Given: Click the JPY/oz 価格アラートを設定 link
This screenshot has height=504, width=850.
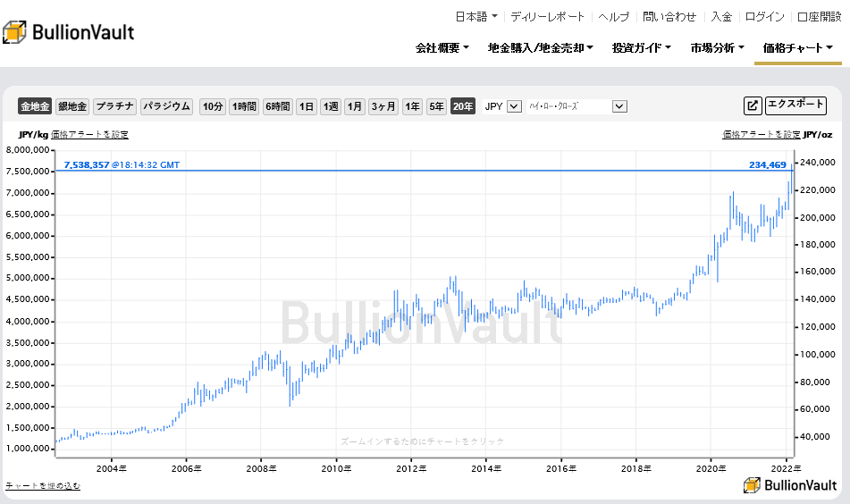Looking at the screenshot, I should tap(762, 134).
